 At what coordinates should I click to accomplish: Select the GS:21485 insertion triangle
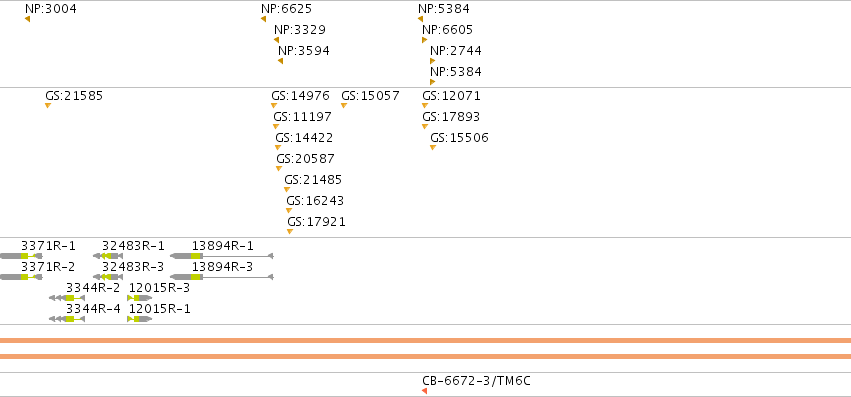(x=287, y=190)
